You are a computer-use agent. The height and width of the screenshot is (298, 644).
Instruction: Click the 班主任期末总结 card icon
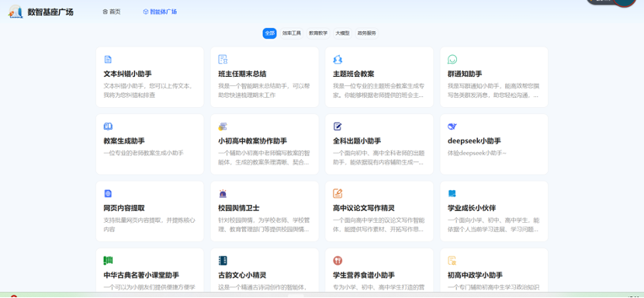click(x=223, y=60)
